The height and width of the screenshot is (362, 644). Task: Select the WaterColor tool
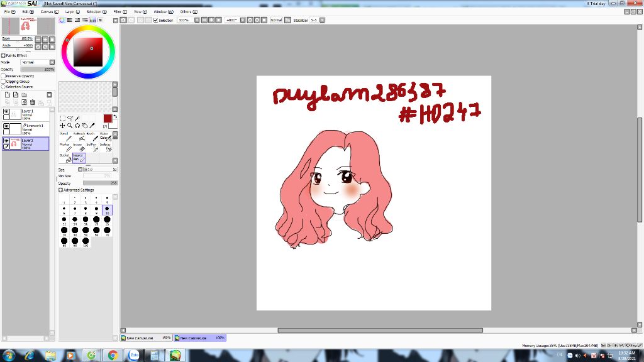pos(105,136)
